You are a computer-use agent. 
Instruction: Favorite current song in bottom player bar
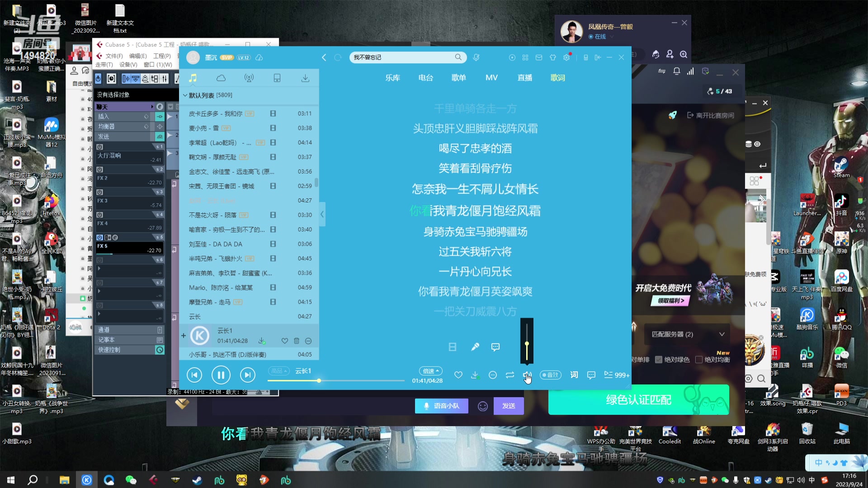[458, 375]
